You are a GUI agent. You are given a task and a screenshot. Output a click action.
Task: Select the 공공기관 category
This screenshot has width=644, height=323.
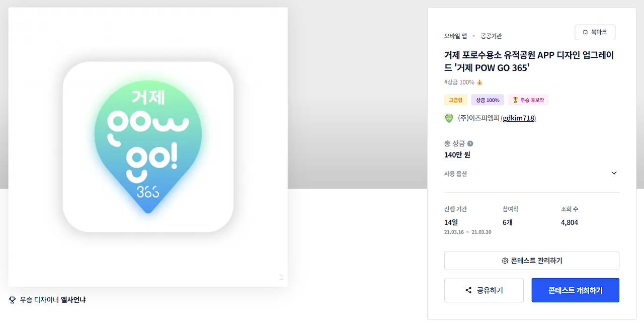click(491, 36)
